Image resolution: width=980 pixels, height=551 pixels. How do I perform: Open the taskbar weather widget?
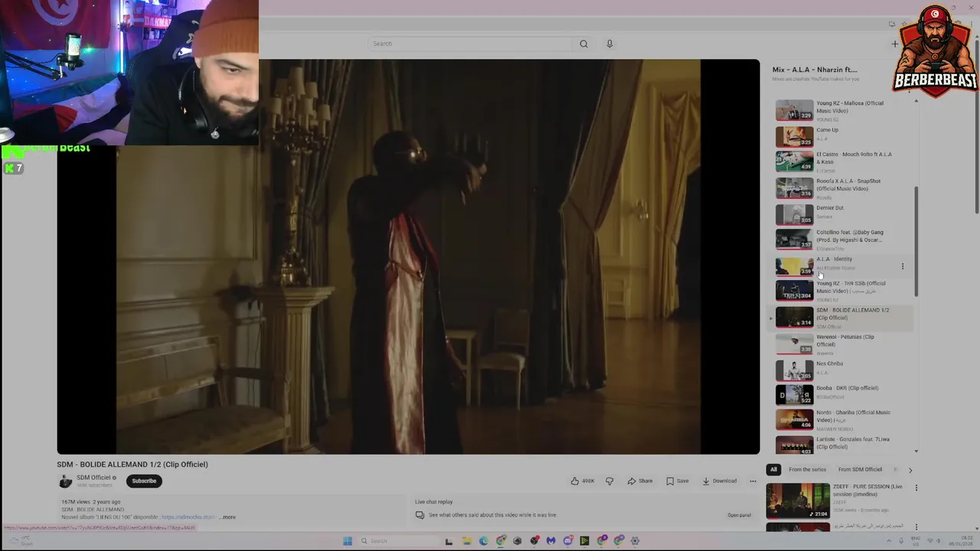(23, 541)
